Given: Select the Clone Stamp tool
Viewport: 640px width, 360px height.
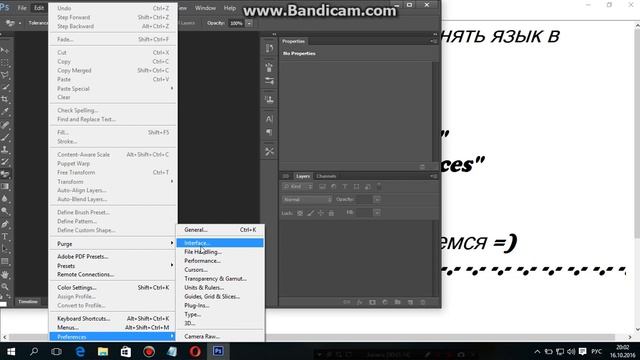Looking at the screenshot, I should click(5, 149).
